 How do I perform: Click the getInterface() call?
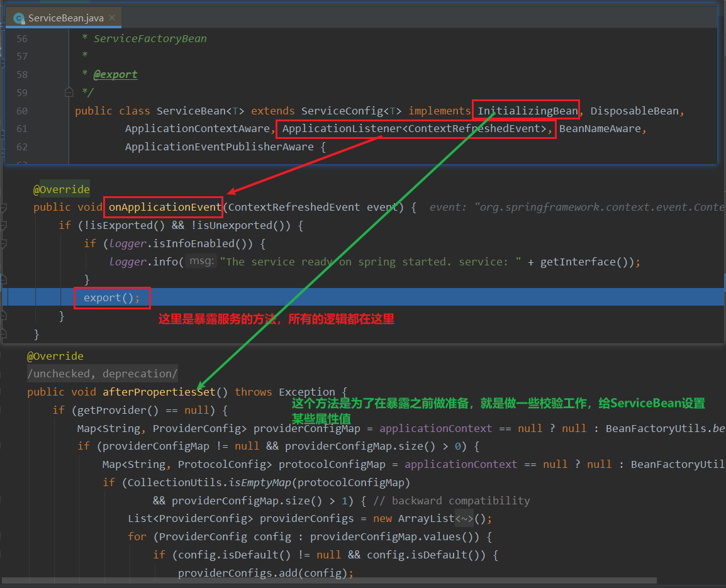click(x=584, y=262)
